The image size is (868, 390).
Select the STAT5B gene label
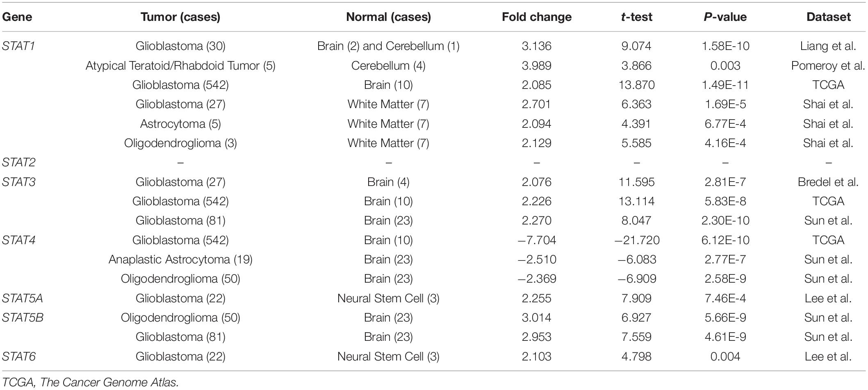(23, 317)
